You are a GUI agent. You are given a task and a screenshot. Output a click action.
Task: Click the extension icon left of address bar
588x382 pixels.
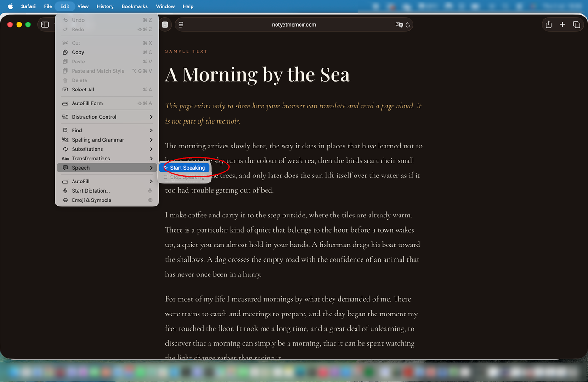165,25
